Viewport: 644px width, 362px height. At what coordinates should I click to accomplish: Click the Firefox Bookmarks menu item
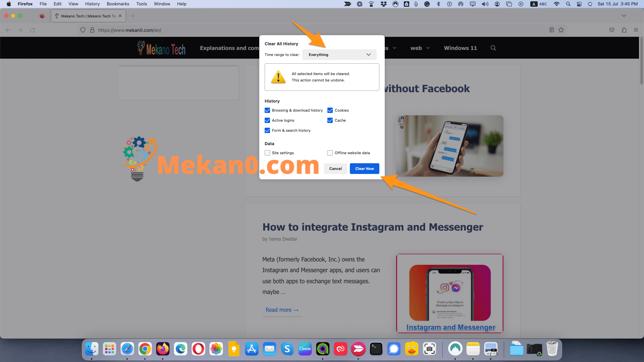click(x=117, y=4)
